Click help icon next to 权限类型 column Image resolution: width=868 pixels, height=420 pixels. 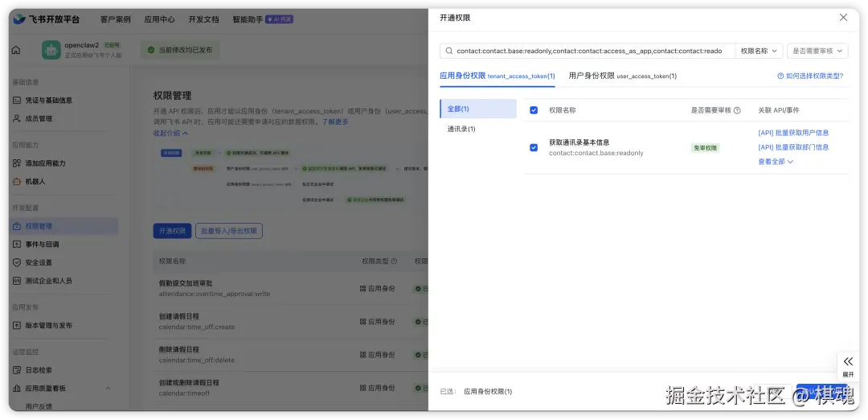point(394,261)
